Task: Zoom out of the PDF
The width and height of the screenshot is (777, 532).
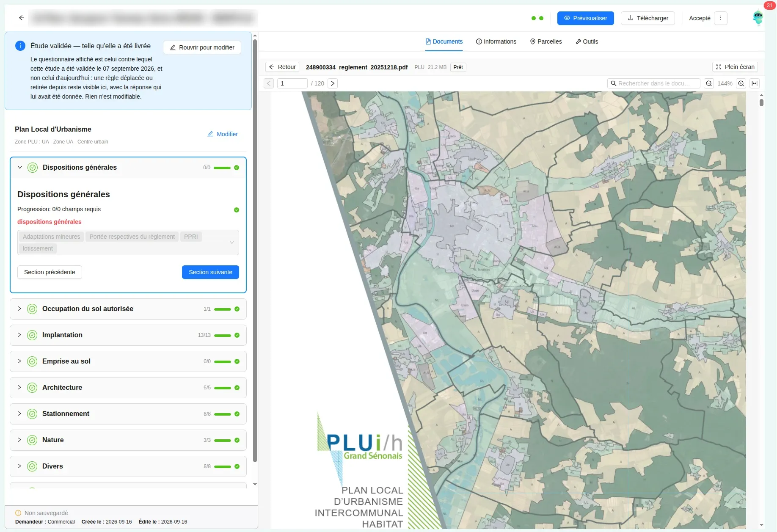Action: pos(709,83)
